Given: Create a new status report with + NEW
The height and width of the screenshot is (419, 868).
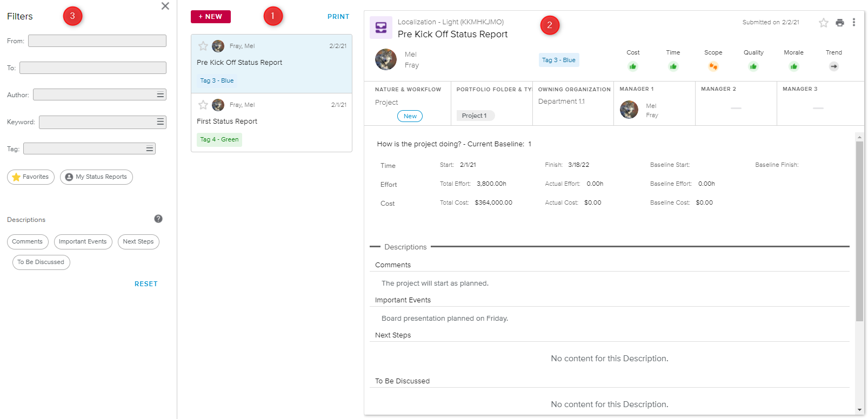Looking at the screenshot, I should (x=210, y=17).
